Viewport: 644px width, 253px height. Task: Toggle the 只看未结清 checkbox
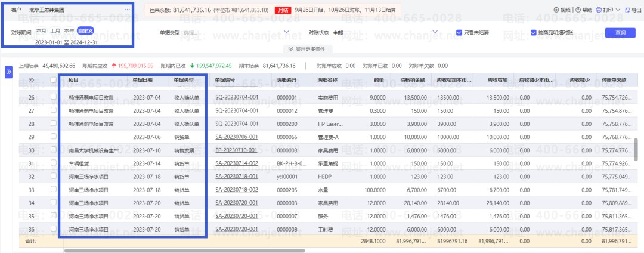[460, 32]
